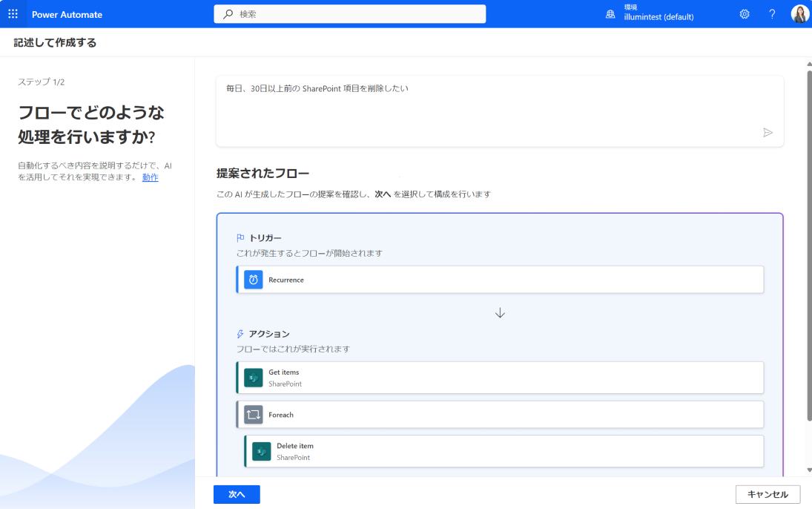Open the help question mark icon
Screen dimensions: 812x509
coord(772,14)
